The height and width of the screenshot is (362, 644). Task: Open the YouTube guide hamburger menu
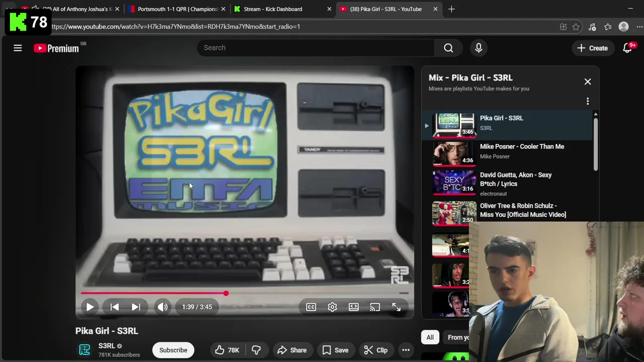pyautogui.click(x=18, y=48)
